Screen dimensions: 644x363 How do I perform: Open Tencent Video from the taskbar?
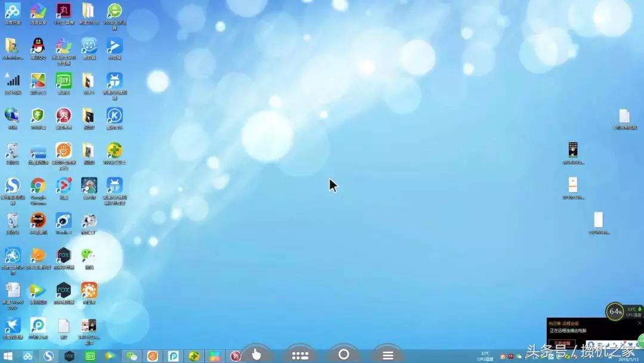(110, 356)
